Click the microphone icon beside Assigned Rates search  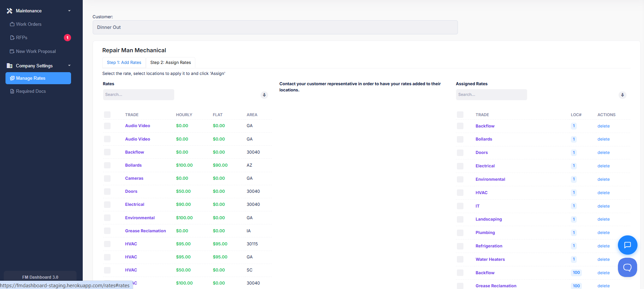pyautogui.click(x=622, y=95)
